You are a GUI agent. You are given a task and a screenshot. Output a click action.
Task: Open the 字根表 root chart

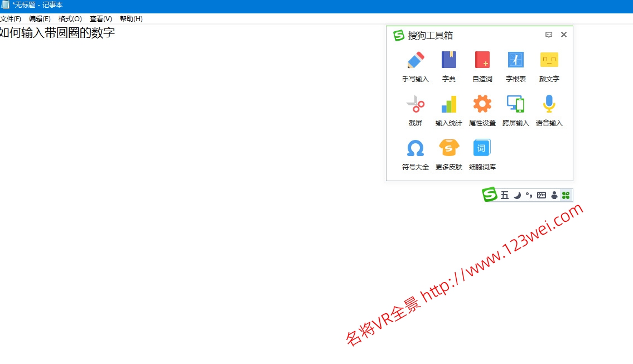515,65
